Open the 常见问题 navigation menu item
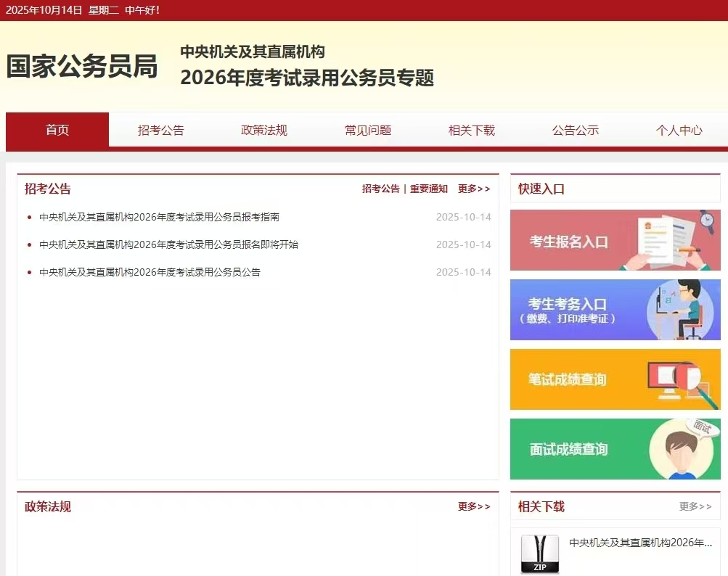The height and width of the screenshot is (576, 728). pyautogui.click(x=368, y=131)
